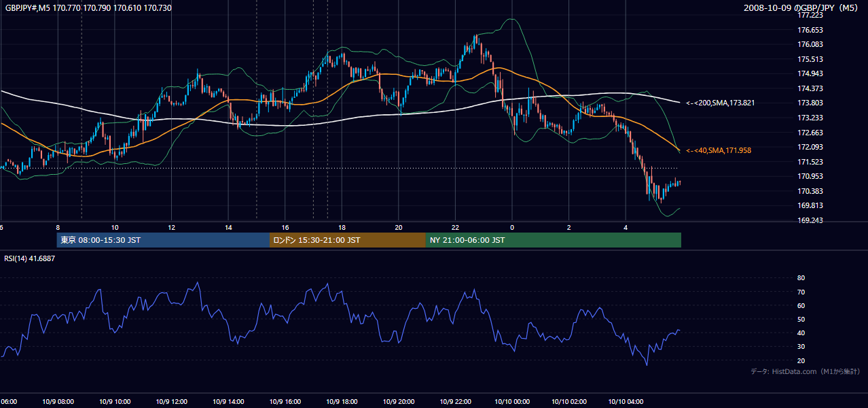This screenshot has width=868, height=408.
Task: Click RSI scale value 40
Action: pyautogui.click(x=801, y=333)
